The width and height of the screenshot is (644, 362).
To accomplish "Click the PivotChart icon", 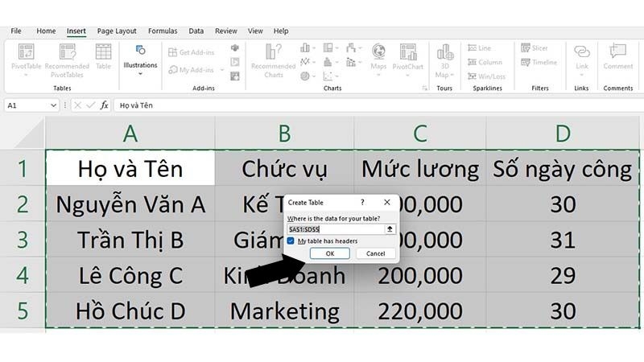I will 408,52.
